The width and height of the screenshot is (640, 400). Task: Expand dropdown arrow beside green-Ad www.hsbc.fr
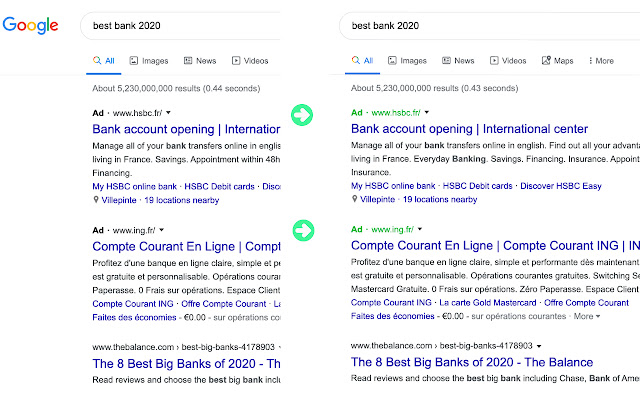tap(426, 115)
